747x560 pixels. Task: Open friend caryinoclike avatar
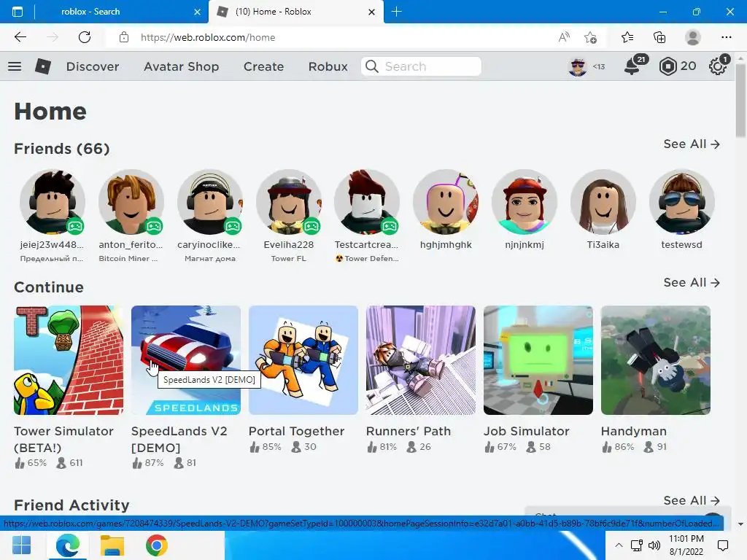209,202
